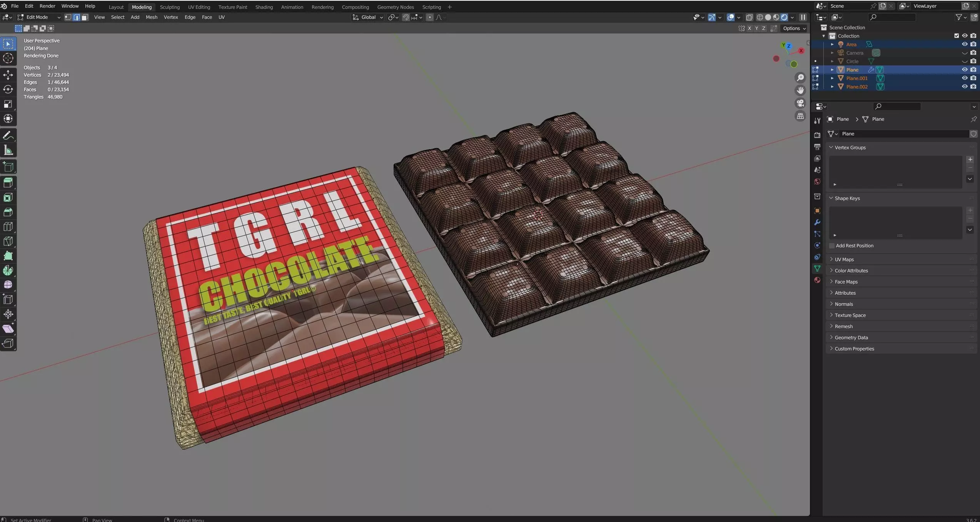Select the Extrude Region tool
The height and width of the screenshot is (522, 980).
pos(8,183)
